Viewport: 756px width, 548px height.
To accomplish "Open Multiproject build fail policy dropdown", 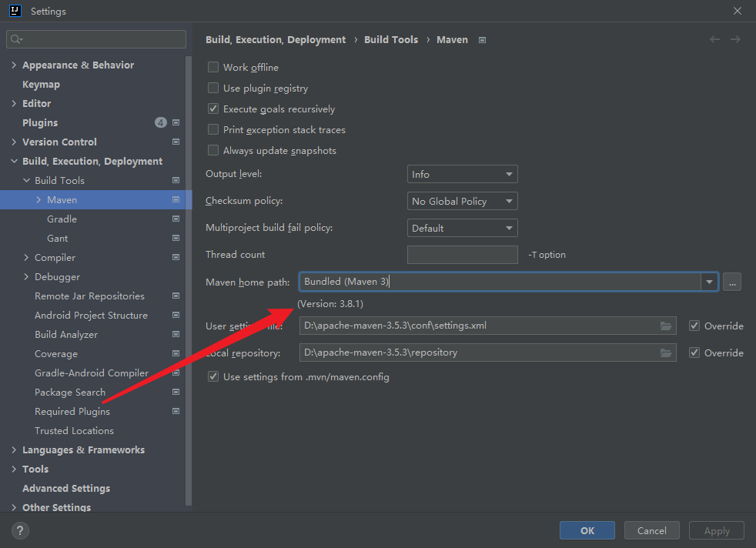I will click(463, 228).
